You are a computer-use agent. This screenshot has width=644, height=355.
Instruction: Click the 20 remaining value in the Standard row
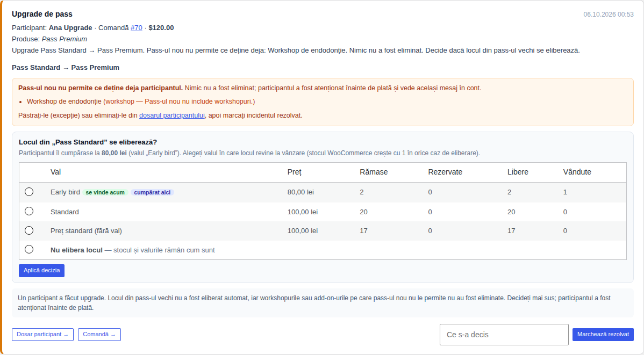tap(363, 212)
